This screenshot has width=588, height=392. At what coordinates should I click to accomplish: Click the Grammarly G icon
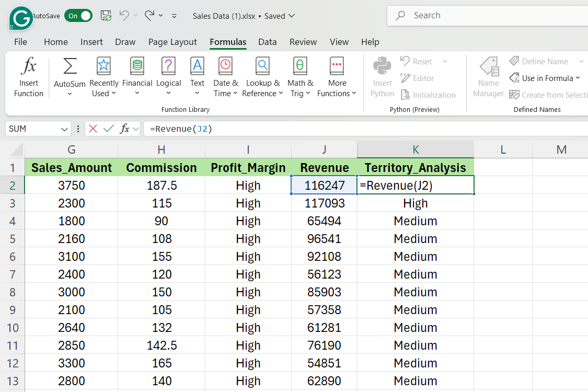coord(21,18)
